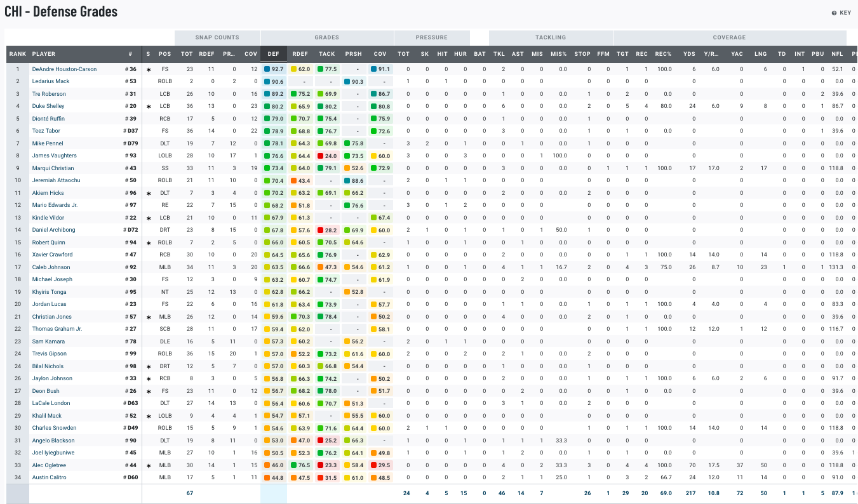The height and width of the screenshot is (504, 858).
Task: Open Thomas Graham Jr. player link
Action: tap(57, 329)
